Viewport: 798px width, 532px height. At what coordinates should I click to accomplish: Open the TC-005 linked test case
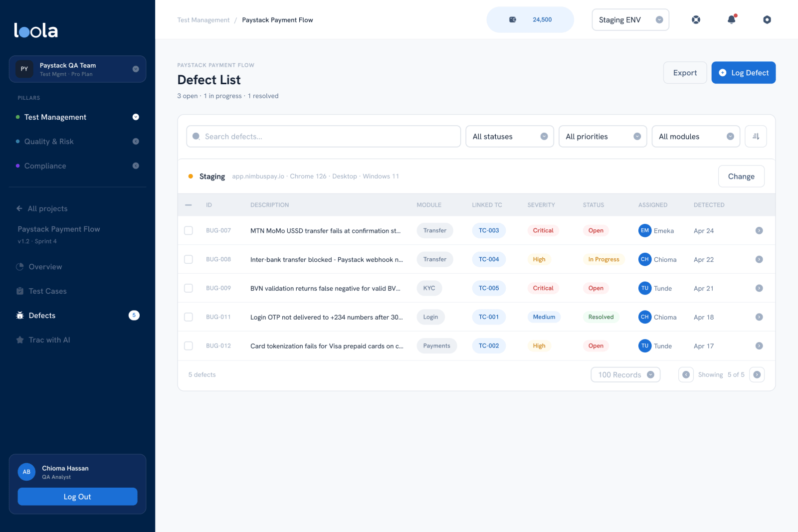coord(489,288)
